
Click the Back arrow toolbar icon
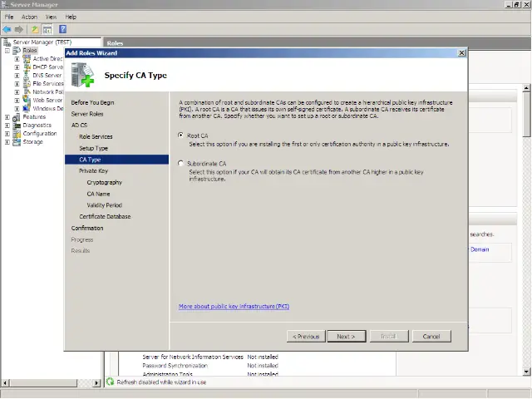click(7, 29)
